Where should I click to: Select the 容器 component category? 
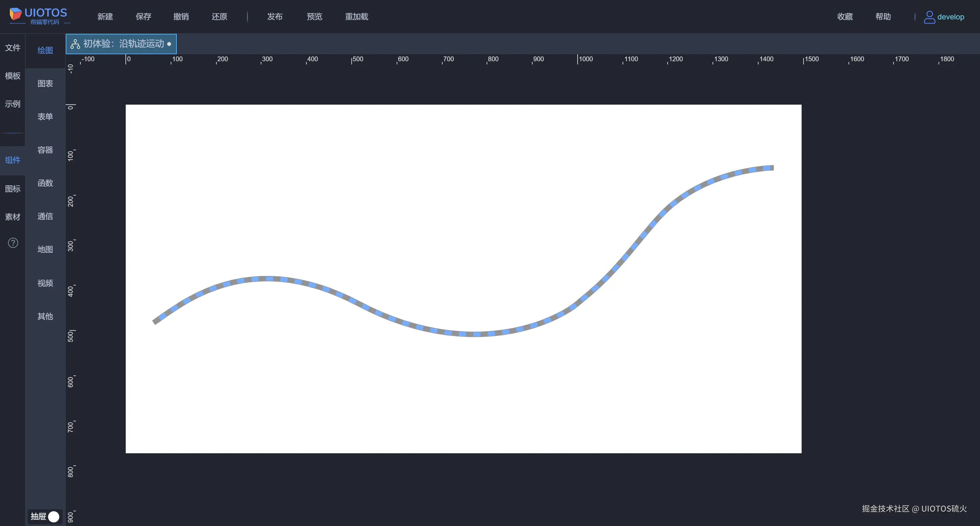[45, 150]
